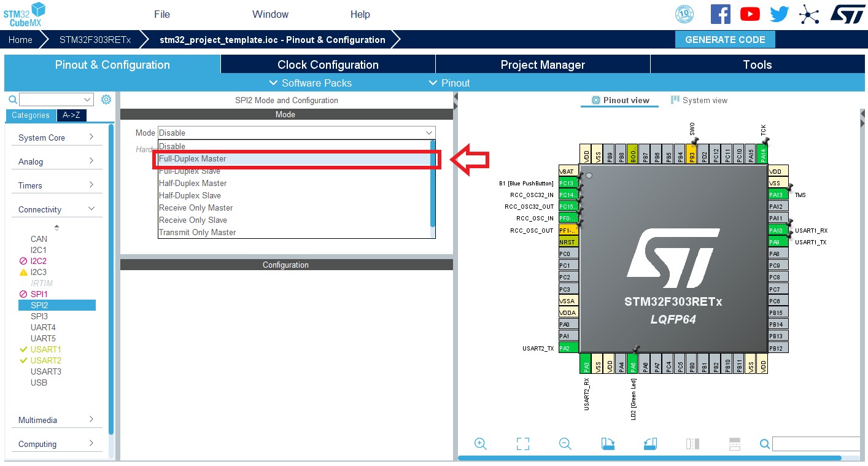Choose Disable in the mode list
The height and width of the screenshot is (466, 868).
[295, 146]
